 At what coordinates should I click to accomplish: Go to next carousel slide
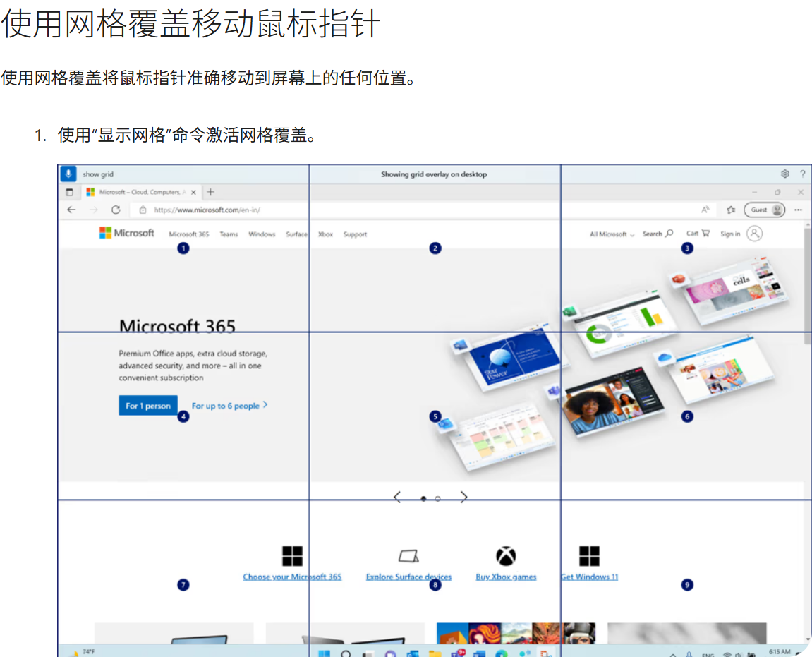tap(464, 498)
